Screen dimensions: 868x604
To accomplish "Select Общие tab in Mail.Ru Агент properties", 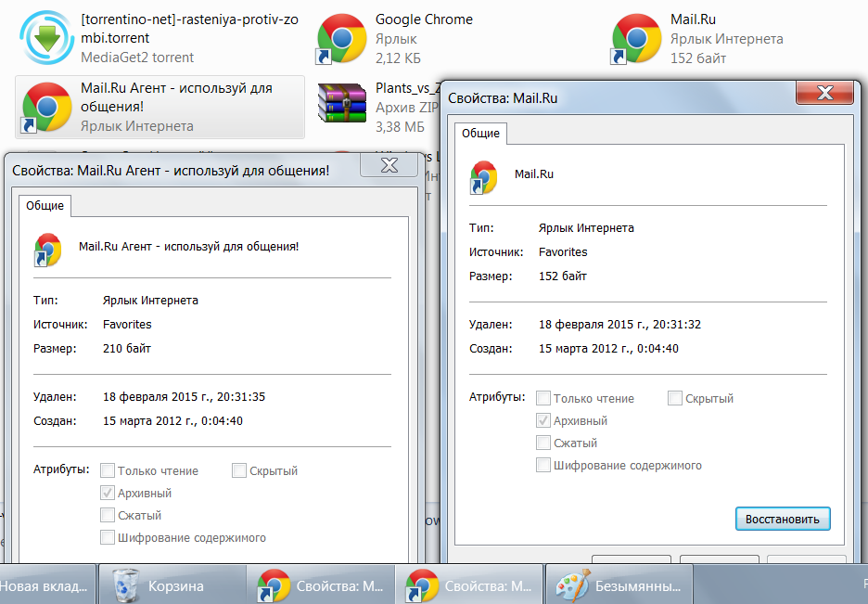I will [45, 205].
